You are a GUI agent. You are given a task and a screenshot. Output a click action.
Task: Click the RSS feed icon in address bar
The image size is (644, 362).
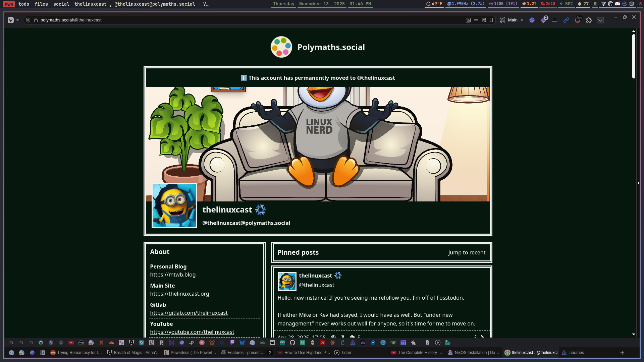click(468, 20)
